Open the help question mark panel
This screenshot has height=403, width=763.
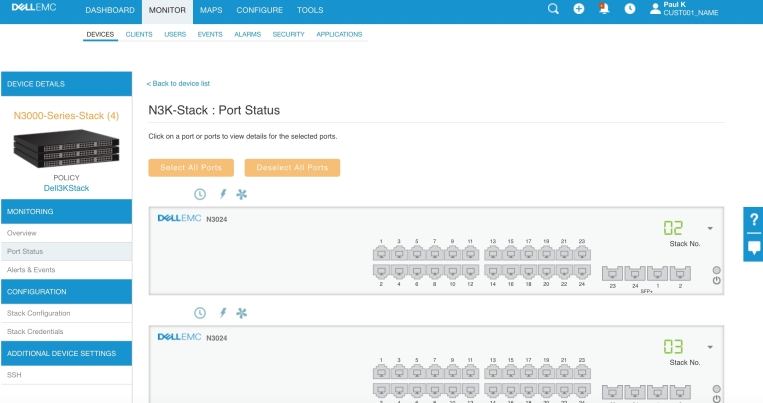[753, 221]
